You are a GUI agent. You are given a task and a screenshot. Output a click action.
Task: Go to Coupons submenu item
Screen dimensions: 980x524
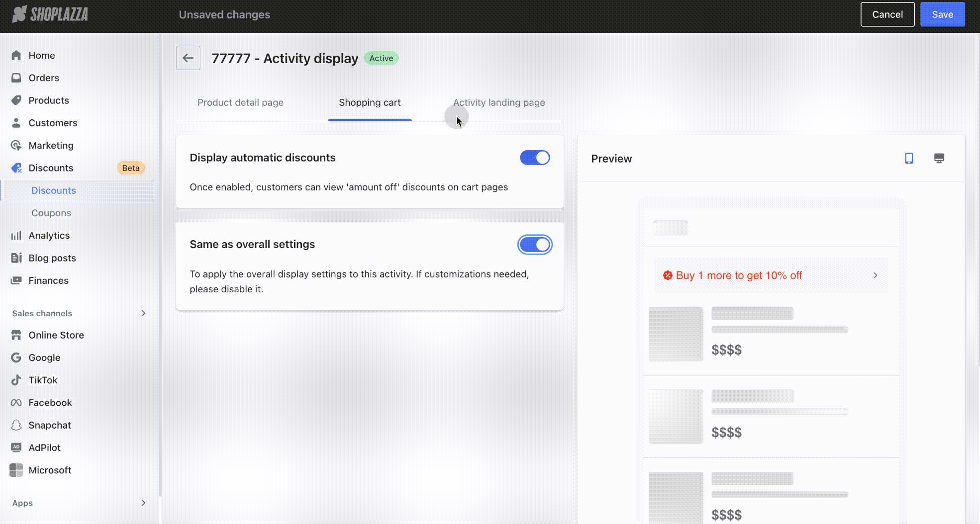(x=51, y=213)
